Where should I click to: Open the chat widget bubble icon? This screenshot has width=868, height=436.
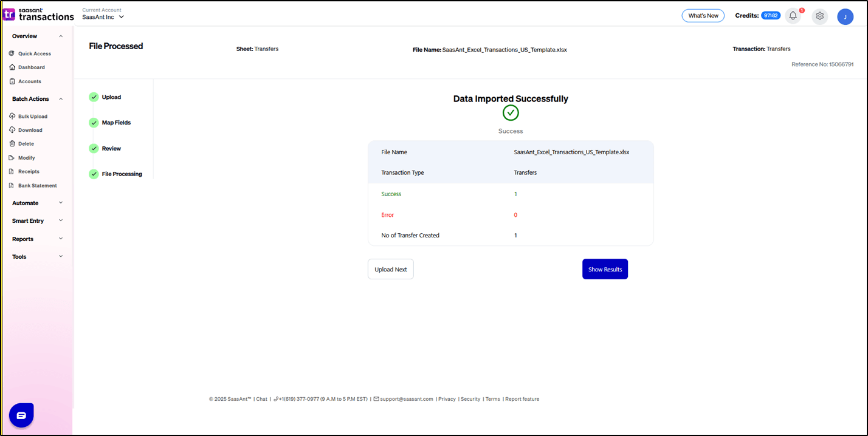21,415
